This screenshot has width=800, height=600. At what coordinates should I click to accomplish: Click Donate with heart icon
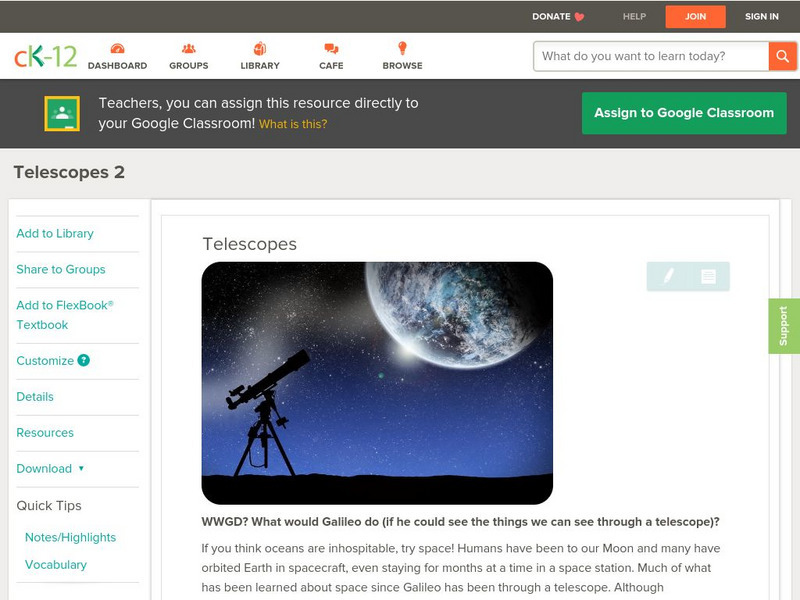pos(558,16)
